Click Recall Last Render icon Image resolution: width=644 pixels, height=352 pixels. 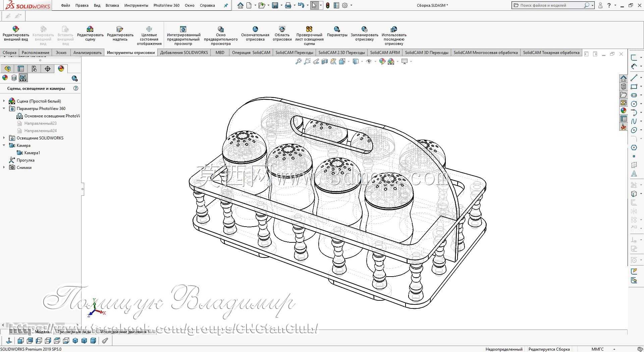[394, 29]
